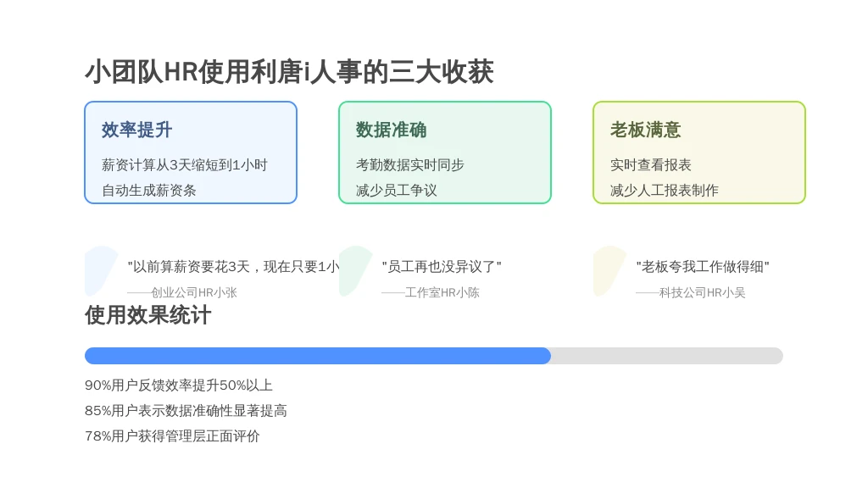Click the attribution 创业公司HR小张
868x488 pixels.
pos(182,292)
